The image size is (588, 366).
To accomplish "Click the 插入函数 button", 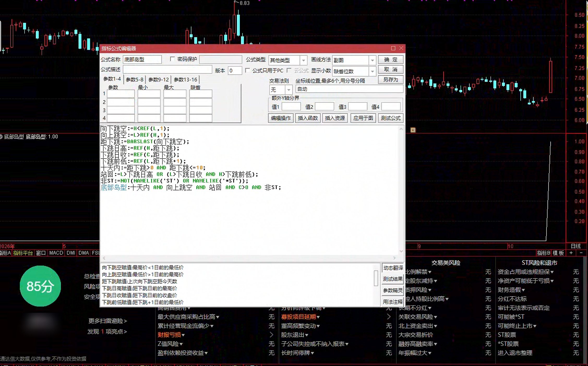I will point(308,118).
